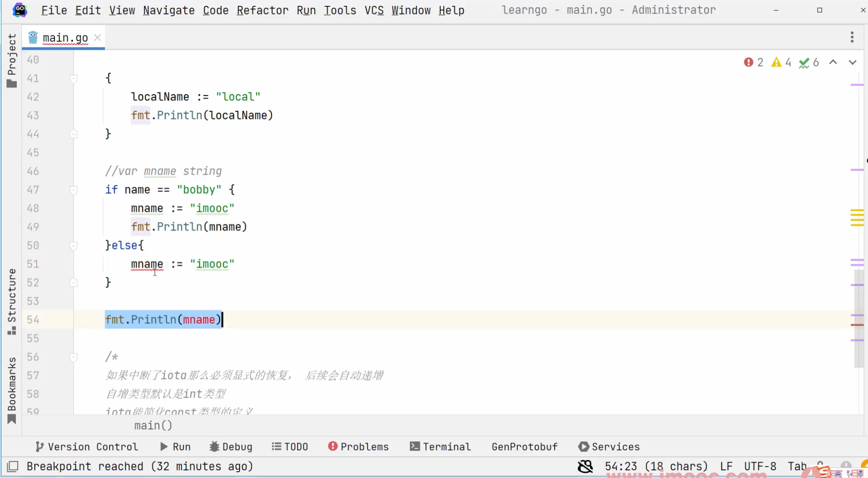Open the TODO tool window
The width and height of the screenshot is (868, 478).
click(290, 447)
